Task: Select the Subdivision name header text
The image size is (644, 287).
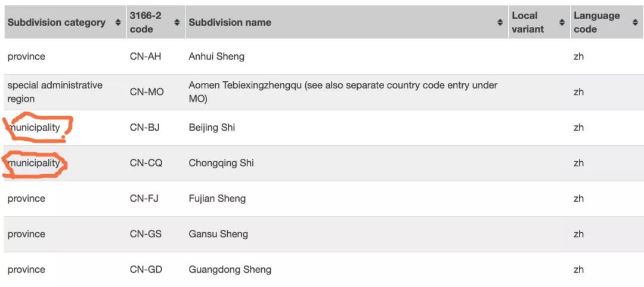Action: 230,22
